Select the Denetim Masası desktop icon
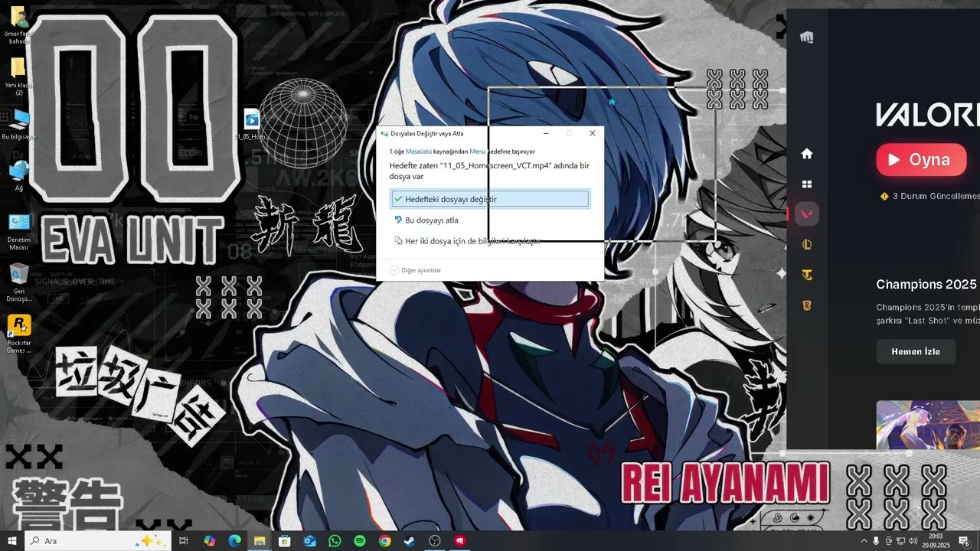Image resolution: width=980 pixels, height=551 pixels. pos(19,232)
